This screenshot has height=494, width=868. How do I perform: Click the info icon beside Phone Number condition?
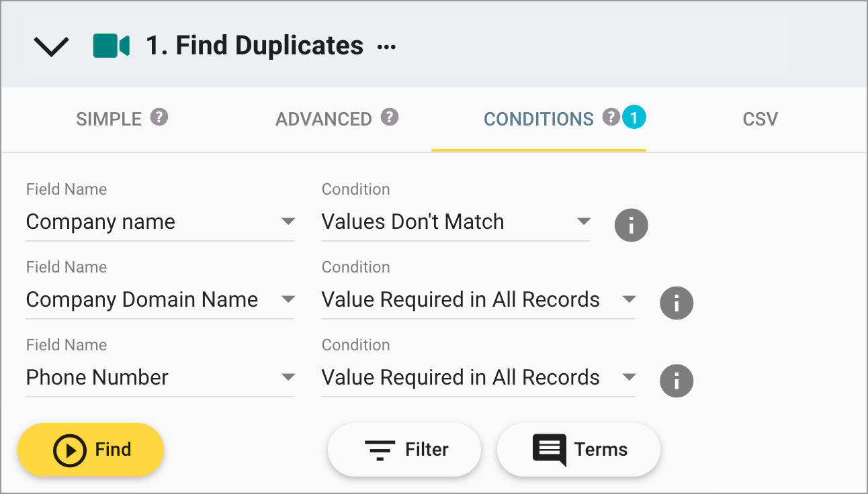pyautogui.click(x=677, y=381)
